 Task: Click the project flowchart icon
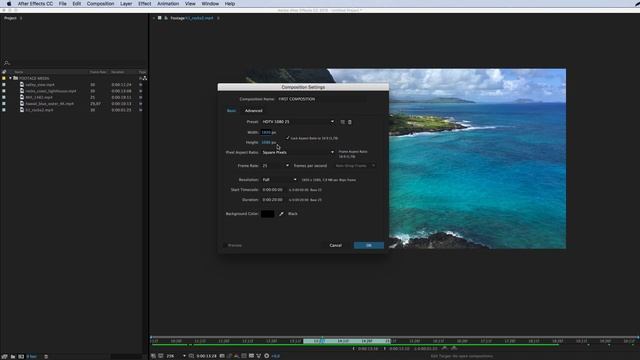[x=144, y=78]
